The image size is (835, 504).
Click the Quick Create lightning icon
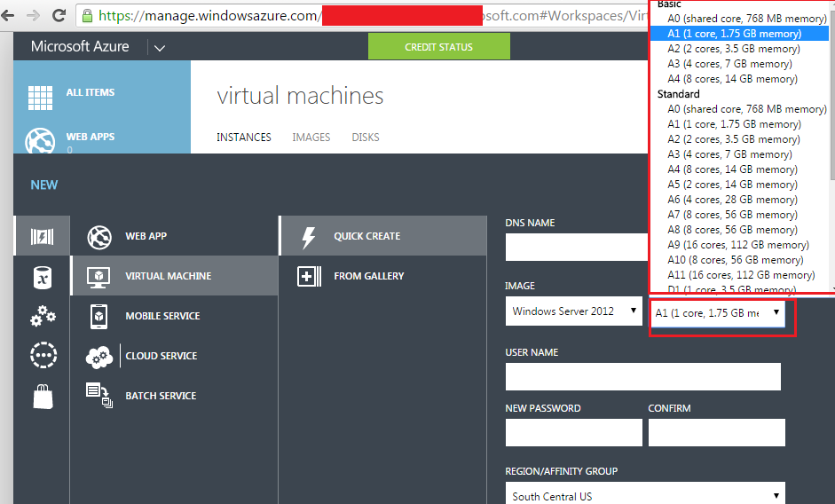tap(309, 238)
